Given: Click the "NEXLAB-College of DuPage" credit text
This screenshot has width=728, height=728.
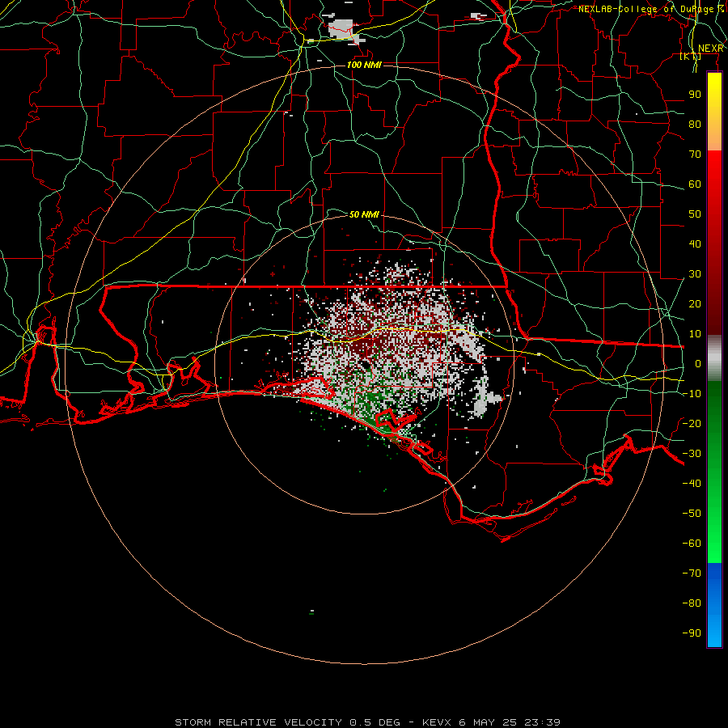Looking at the screenshot, I should (x=645, y=9).
